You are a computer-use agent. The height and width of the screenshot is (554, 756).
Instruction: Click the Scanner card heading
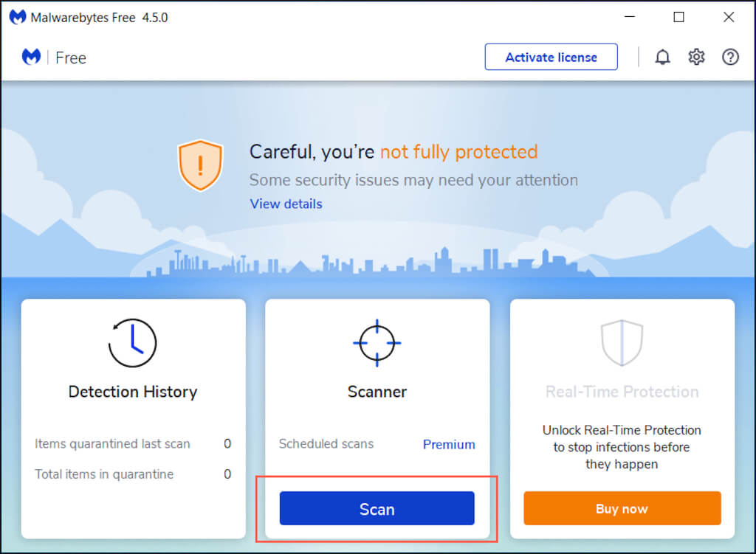[377, 392]
